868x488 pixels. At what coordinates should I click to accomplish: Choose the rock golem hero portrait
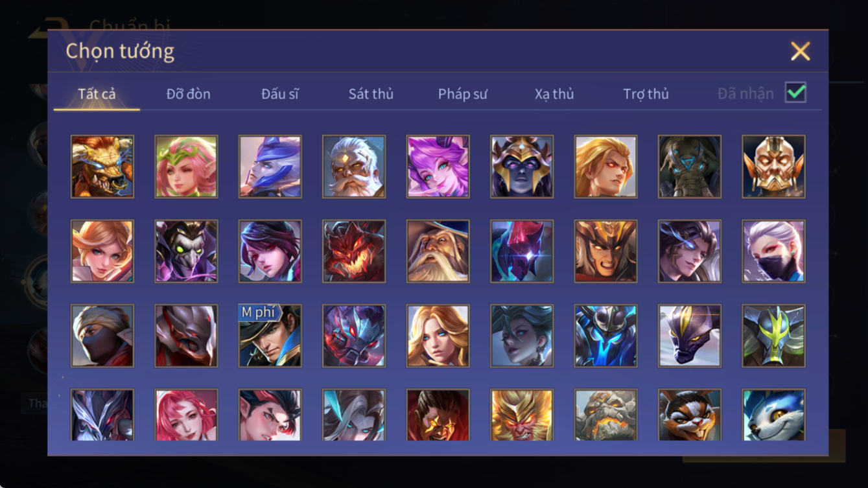tap(605, 415)
